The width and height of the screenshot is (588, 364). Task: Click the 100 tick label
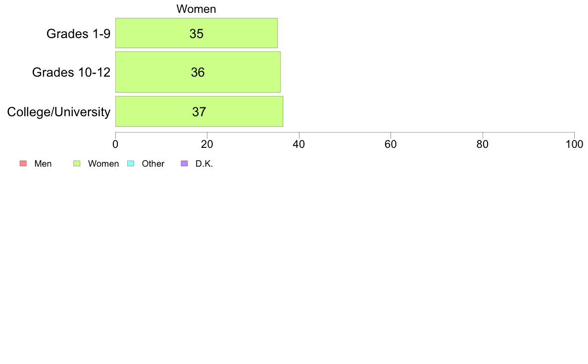click(574, 144)
